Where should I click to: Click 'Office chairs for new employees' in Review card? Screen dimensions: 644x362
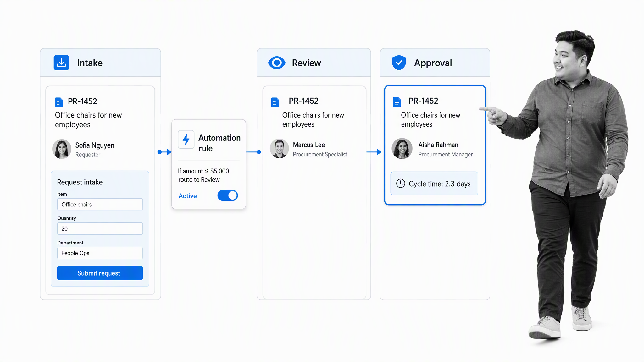click(313, 120)
